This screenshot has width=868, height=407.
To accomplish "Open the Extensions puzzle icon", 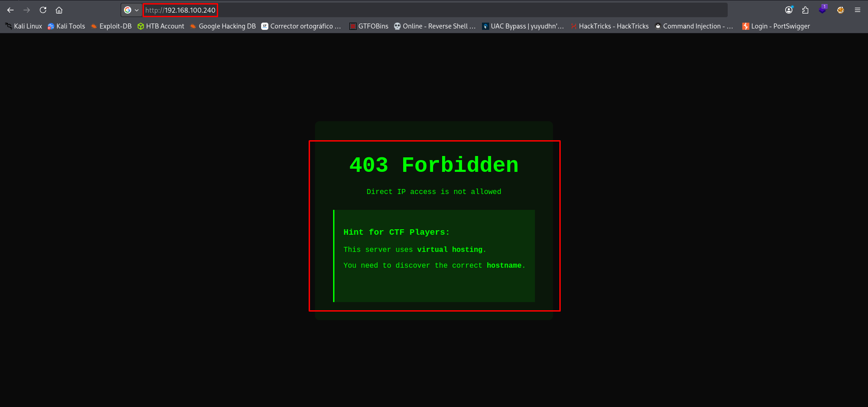I will point(805,10).
